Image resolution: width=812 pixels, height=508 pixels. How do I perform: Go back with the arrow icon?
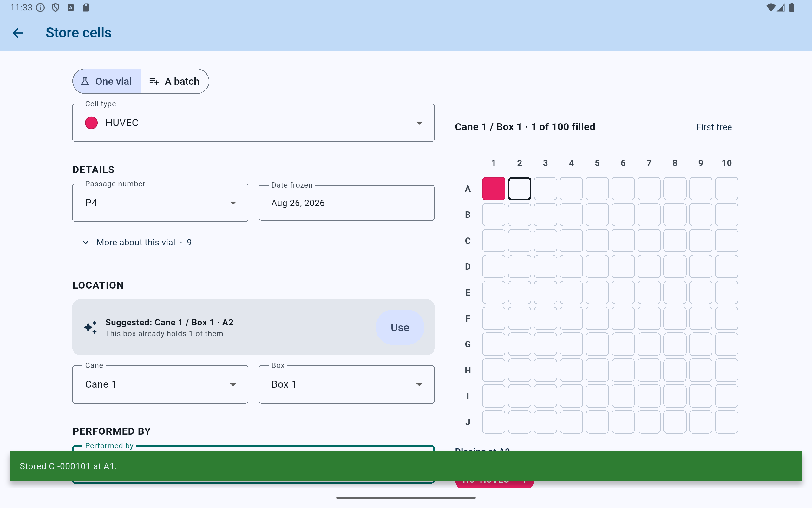click(x=18, y=33)
